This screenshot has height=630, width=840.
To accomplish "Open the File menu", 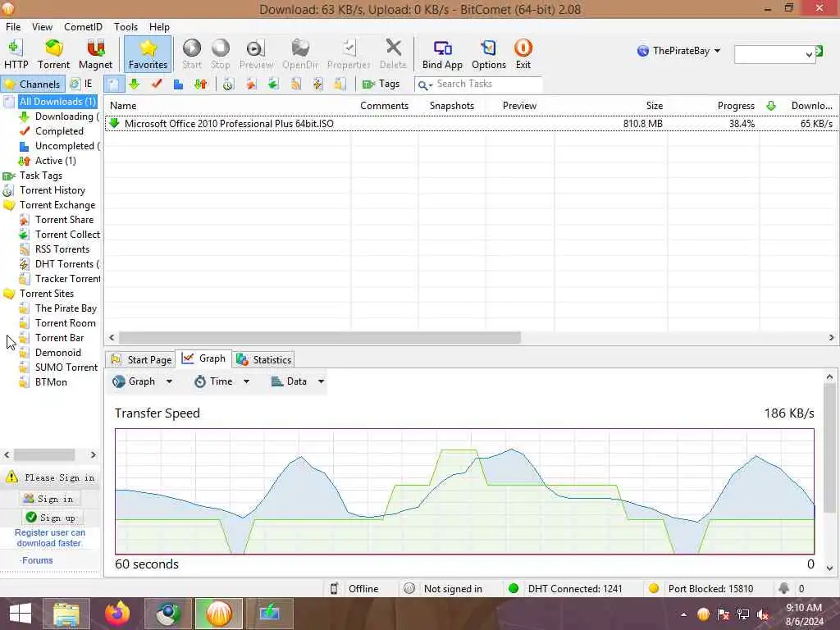I will (x=13, y=27).
